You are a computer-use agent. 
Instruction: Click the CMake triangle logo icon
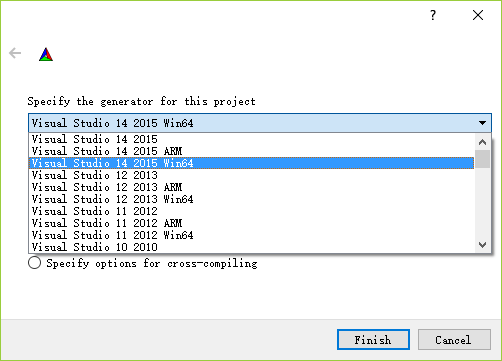click(46, 55)
